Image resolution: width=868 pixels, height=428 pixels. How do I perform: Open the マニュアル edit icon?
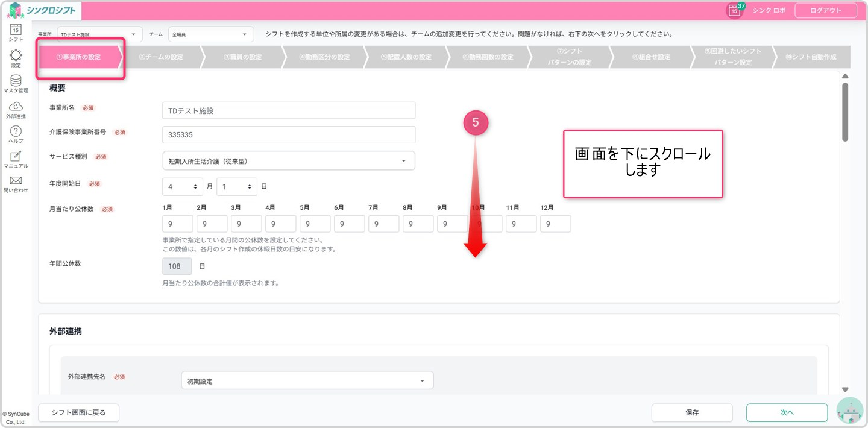point(16,157)
